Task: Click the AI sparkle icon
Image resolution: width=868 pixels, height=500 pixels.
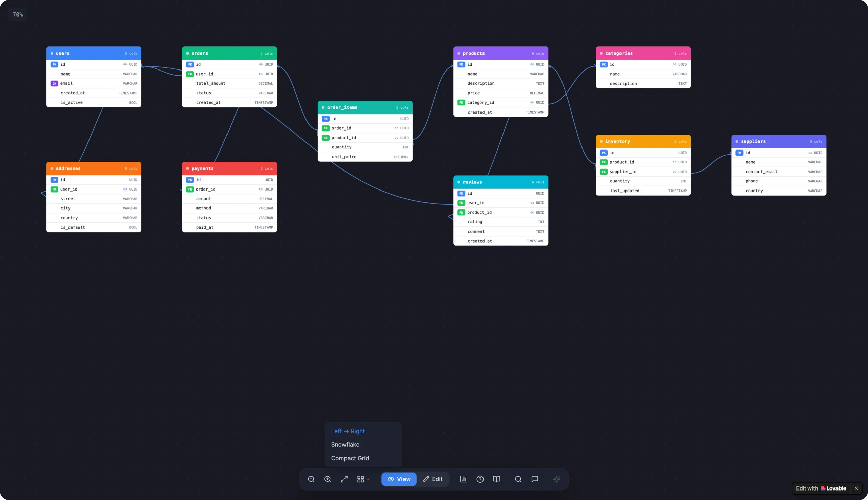Action: 557,479
